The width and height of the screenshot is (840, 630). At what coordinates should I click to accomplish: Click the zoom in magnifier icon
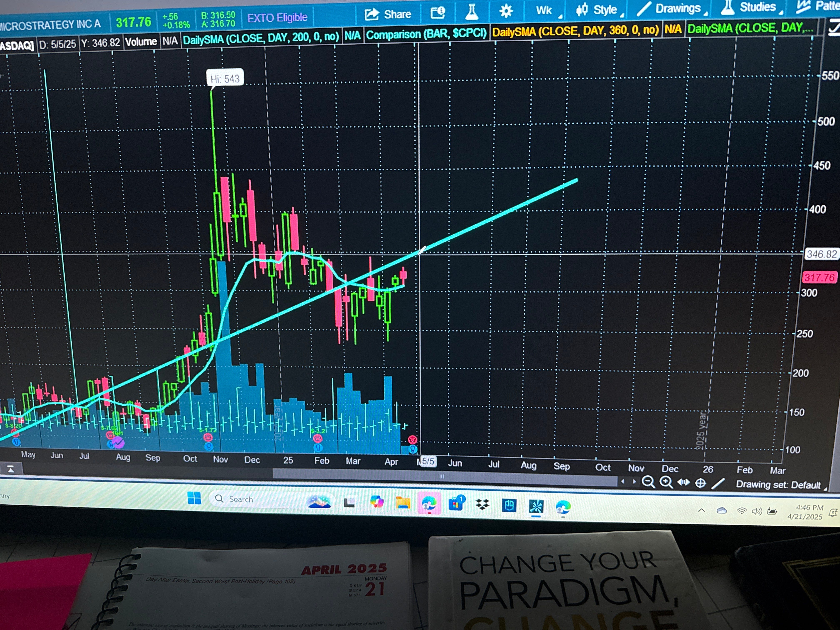point(666,482)
